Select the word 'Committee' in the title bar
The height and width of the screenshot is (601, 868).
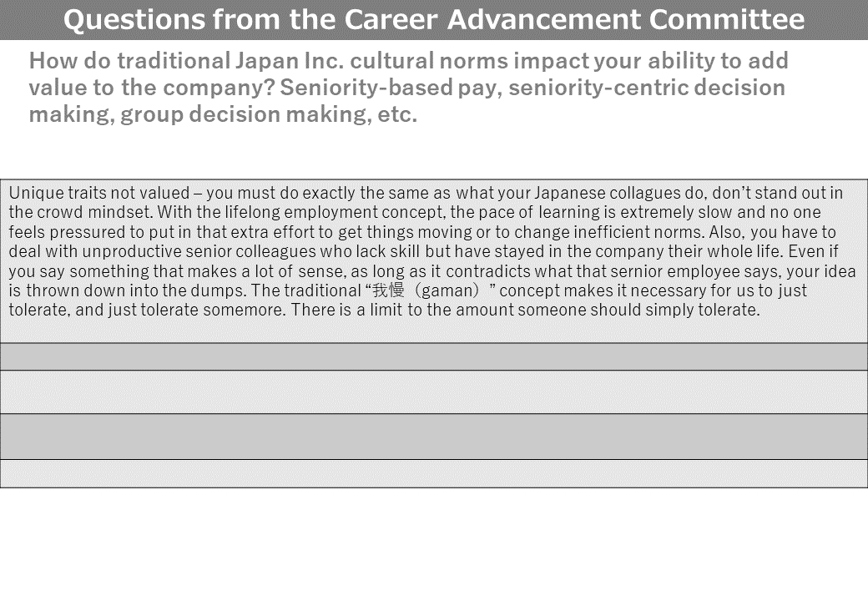[x=727, y=20]
